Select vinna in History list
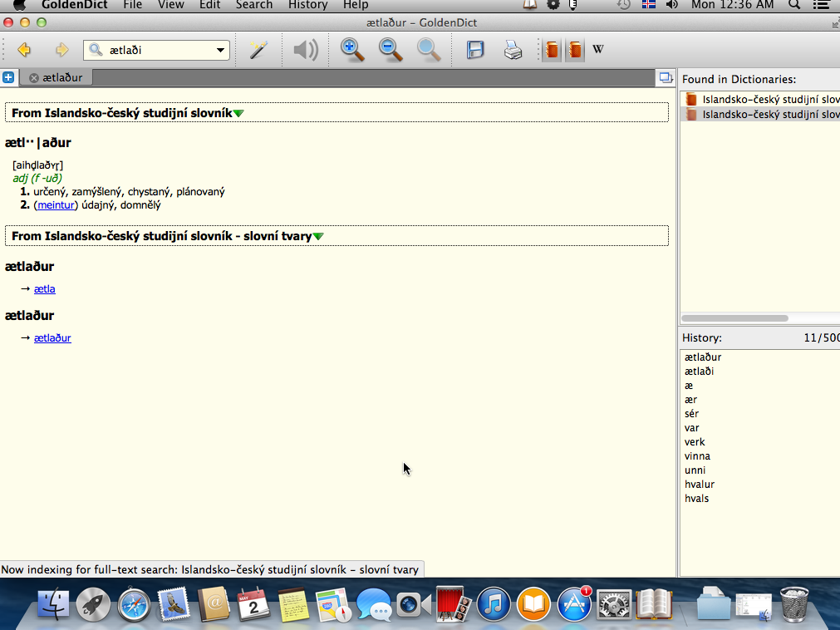The image size is (840, 630). [x=697, y=456]
